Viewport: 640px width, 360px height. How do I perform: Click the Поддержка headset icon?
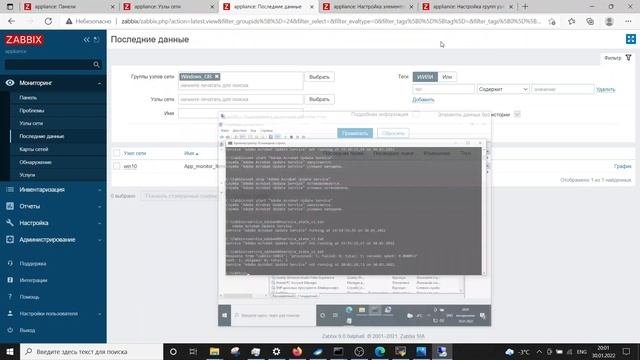tap(10, 263)
